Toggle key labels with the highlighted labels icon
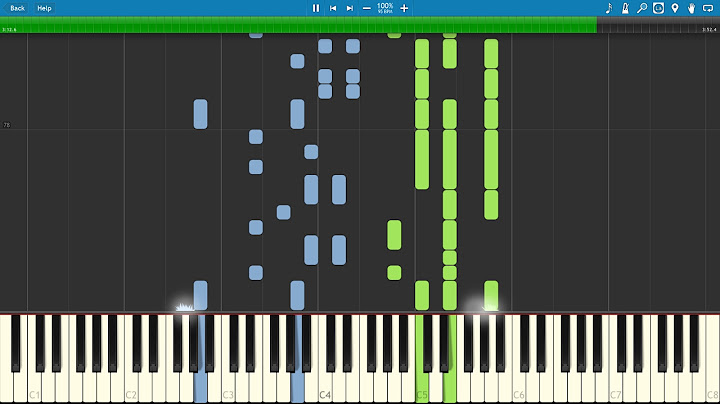Screen dimensions: 720x404 pyautogui.click(x=658, y=8)
